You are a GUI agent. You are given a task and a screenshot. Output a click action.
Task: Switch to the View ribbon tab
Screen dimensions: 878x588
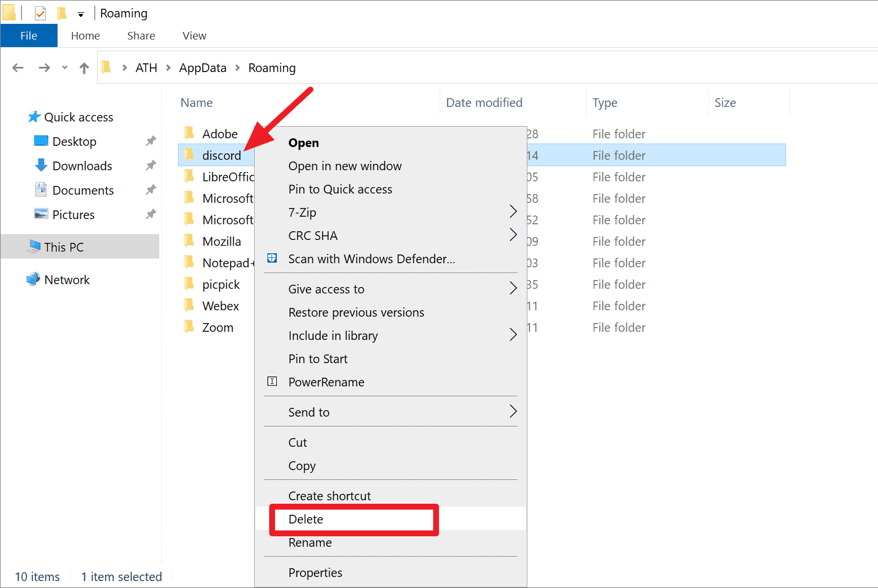[x=194, y=35]
